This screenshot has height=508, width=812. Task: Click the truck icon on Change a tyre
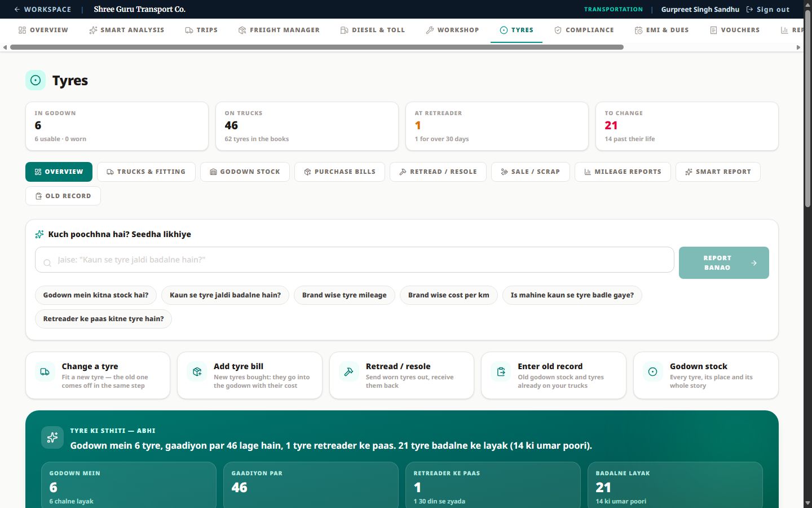point(45,371)
